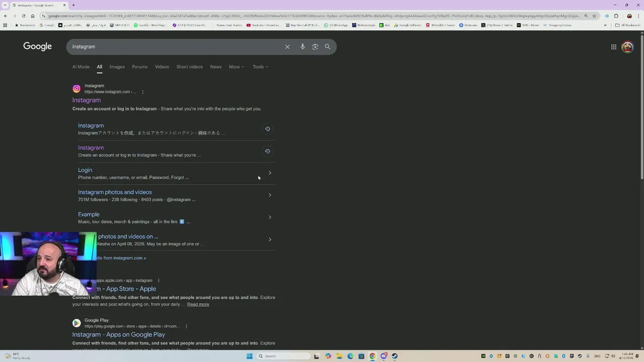The width and height of the screenshot is (644, 362).
Task: Click the weather widget in the taskbar
Action: (18, 356)
